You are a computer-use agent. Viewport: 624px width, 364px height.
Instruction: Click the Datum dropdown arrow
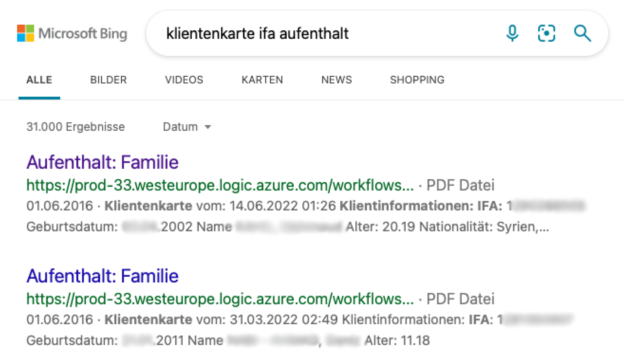tap(208, 127)
